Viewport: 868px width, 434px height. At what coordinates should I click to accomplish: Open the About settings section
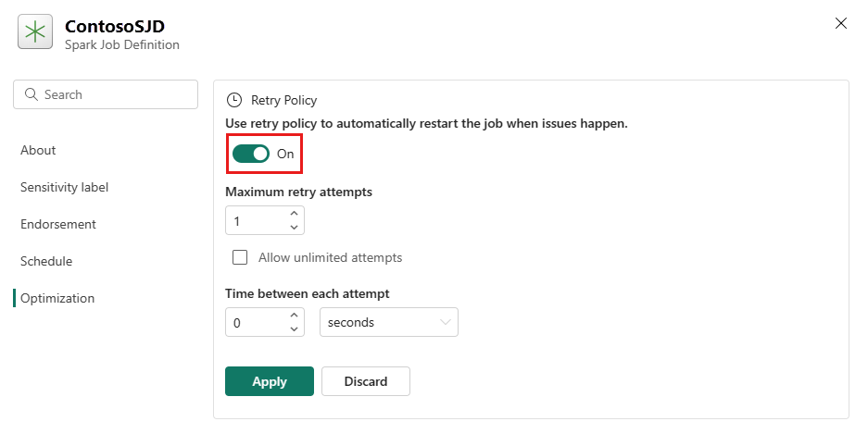click(38, 151)
